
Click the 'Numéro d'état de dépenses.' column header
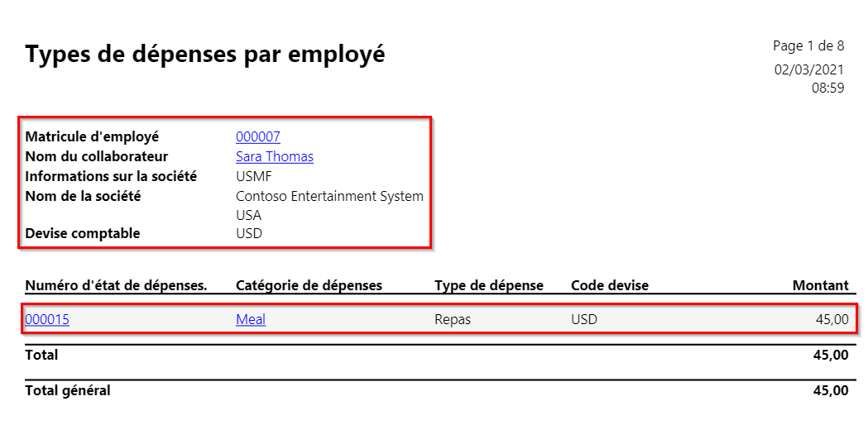[116, 285]
